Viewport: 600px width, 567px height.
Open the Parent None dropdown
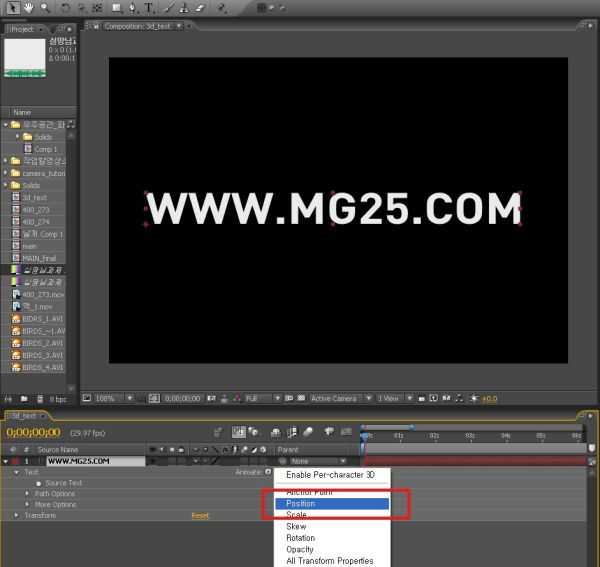pos(318,461)
